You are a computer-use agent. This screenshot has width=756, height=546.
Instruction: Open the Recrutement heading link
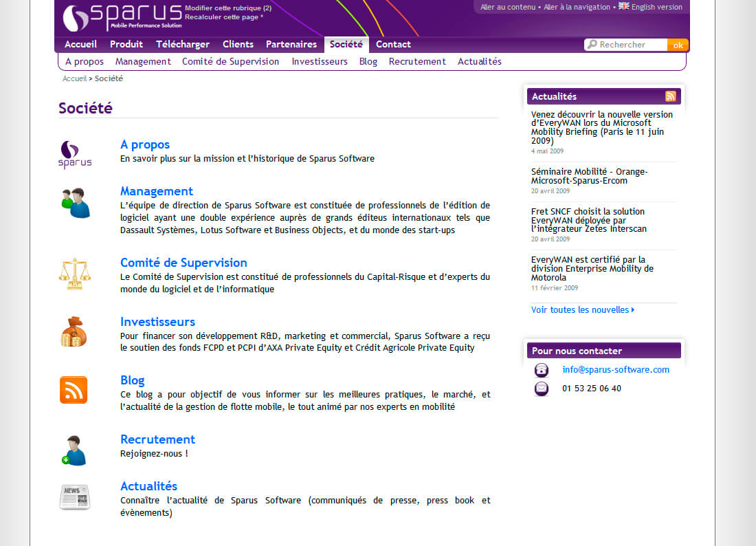pyautogui.click(x=157, y=439)
